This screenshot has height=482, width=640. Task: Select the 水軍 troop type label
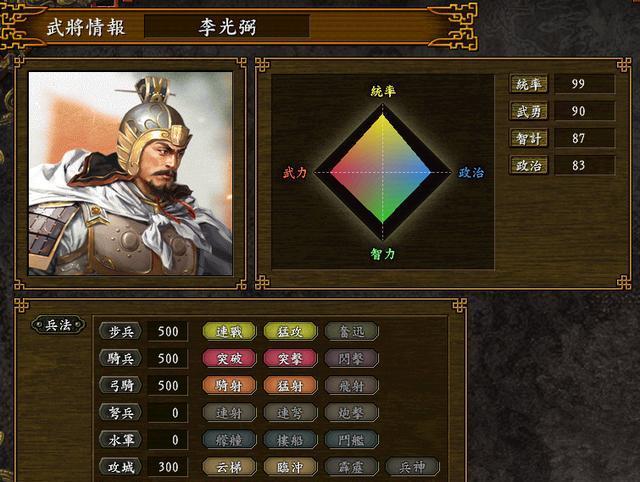pos(121,440)
